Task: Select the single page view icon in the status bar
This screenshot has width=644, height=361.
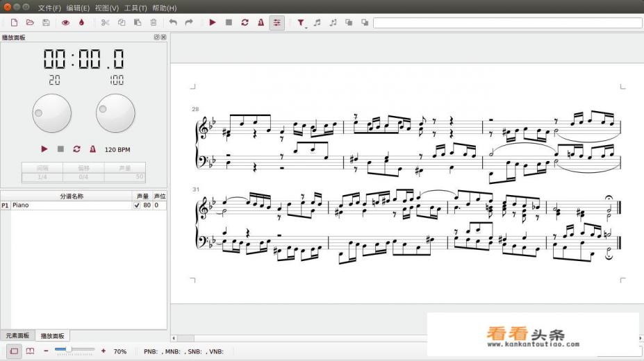Action: [x=14, y=351]
